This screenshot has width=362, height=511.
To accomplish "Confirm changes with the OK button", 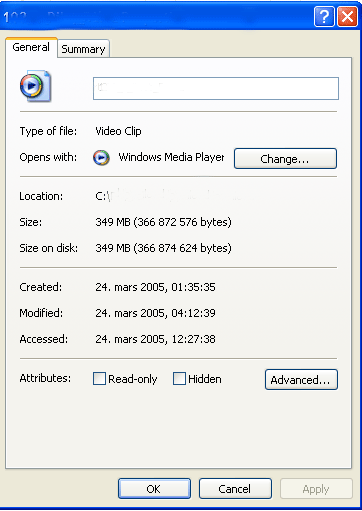I will [154, 489].
